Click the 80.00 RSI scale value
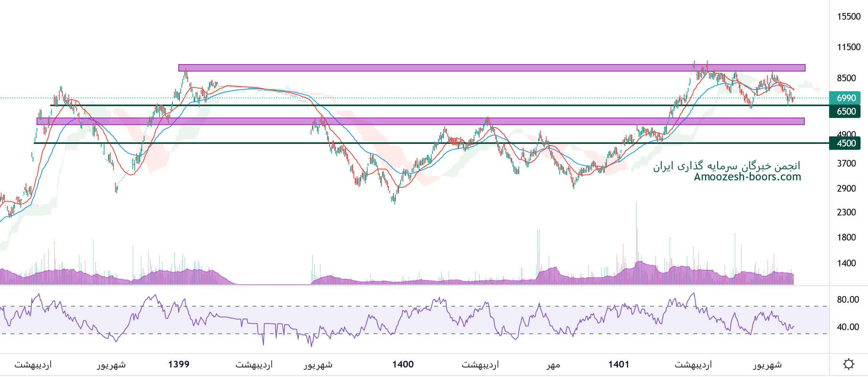This screenshot has width=868, height=377. (848, 300)
